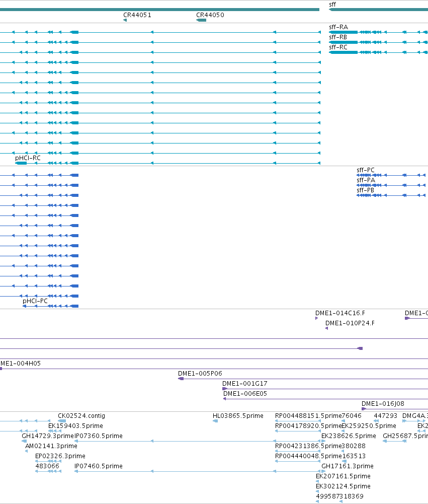The image size is (428, 504).
Task: Click the CR44051 gene label
Action: 137,15
